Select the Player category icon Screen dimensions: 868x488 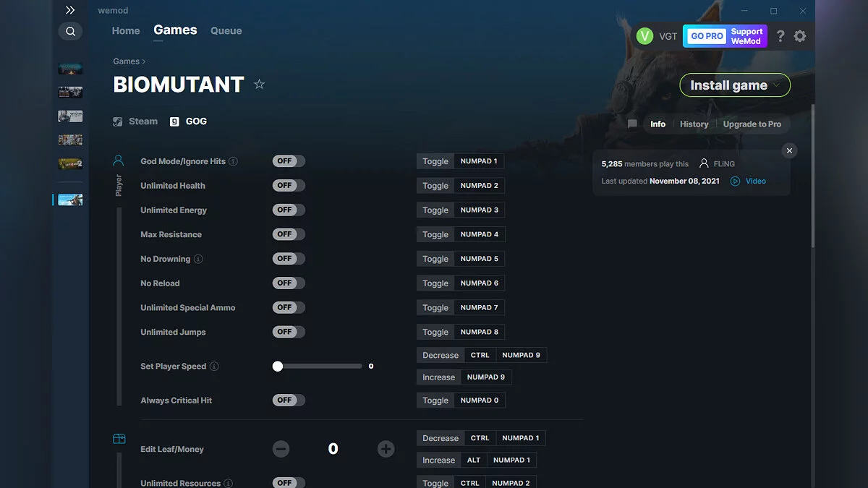point(119,160)
